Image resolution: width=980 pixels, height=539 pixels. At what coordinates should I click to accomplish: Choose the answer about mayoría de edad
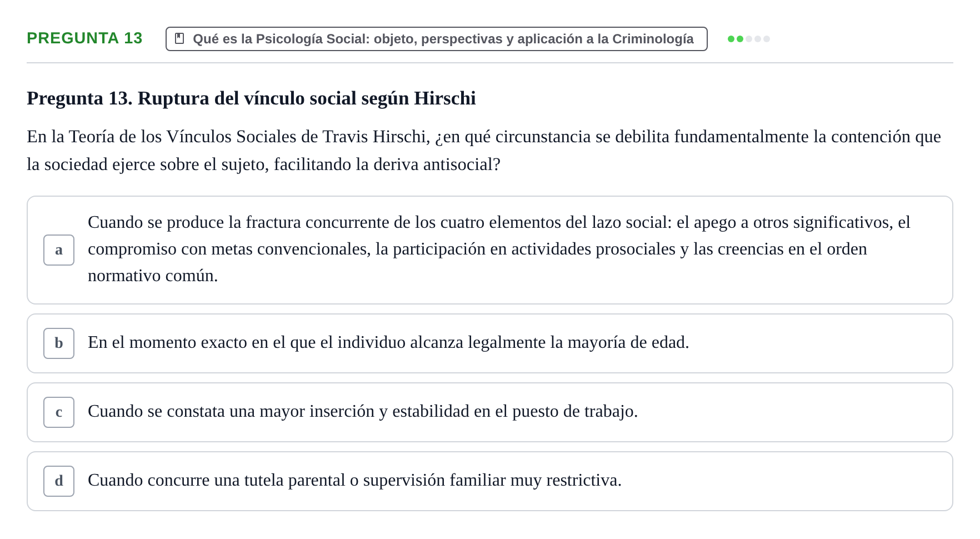point(490,343)
